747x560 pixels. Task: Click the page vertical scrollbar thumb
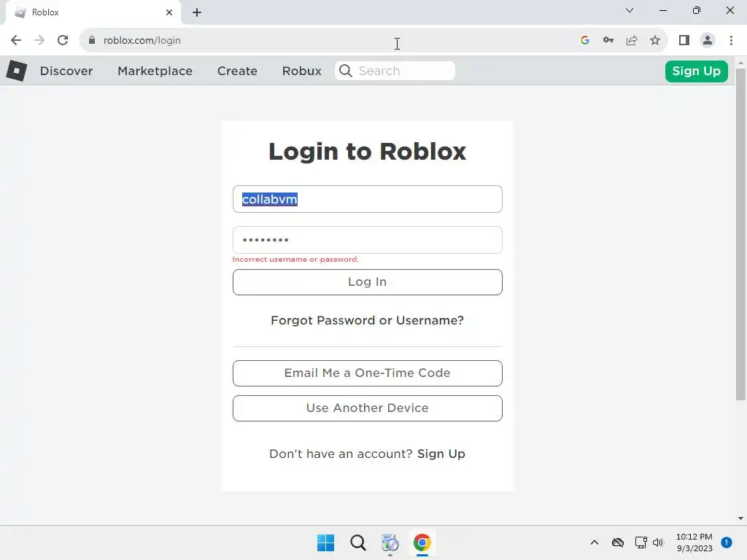740,234
